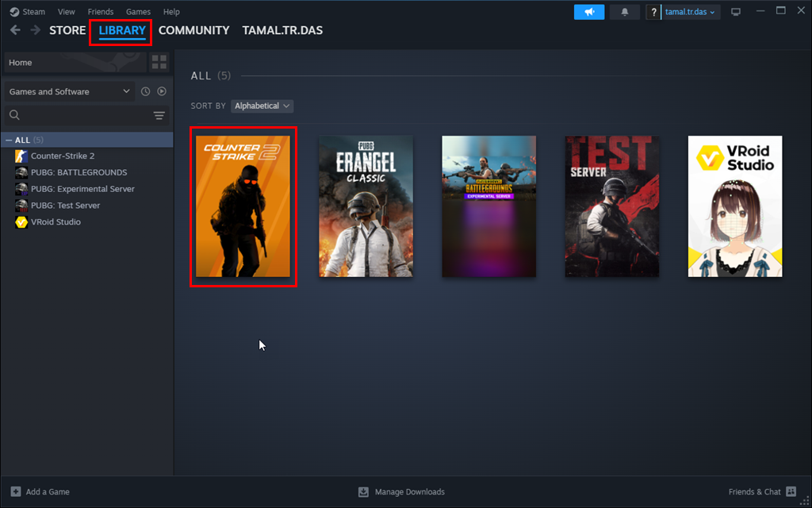Click the search magnifier icon
The height and width of the screenshot is (508, 812).
[14, 115]
